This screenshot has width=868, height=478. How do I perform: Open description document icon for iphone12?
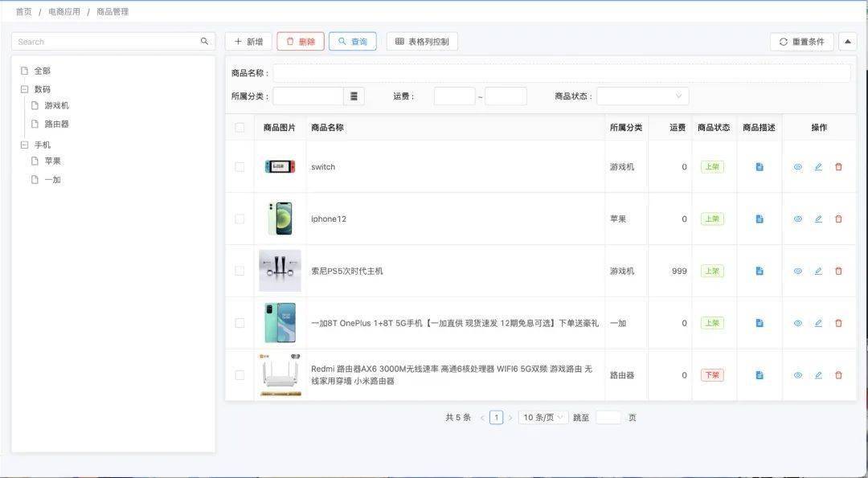[759, 219]
